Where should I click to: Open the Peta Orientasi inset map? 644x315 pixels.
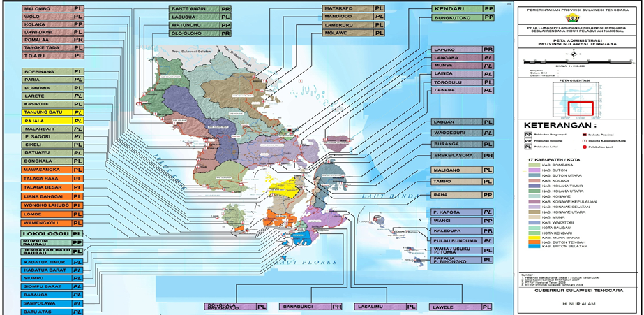click(x=580, y=99)
